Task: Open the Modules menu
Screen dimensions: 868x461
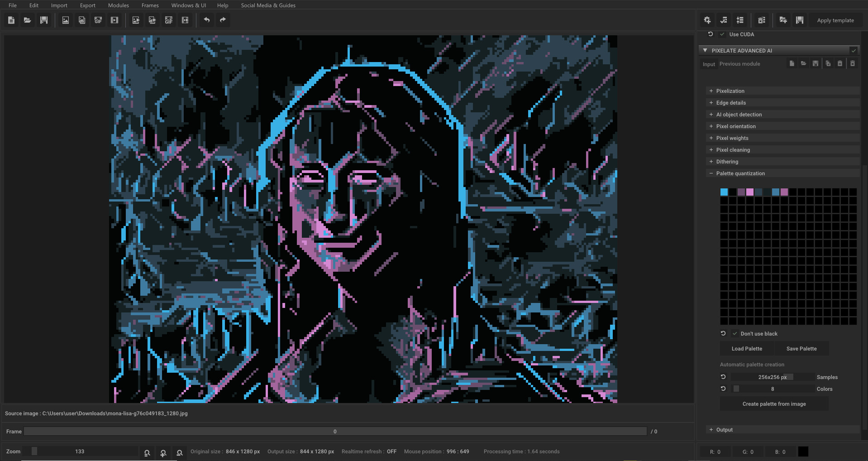Action: (x=118, y=5)
